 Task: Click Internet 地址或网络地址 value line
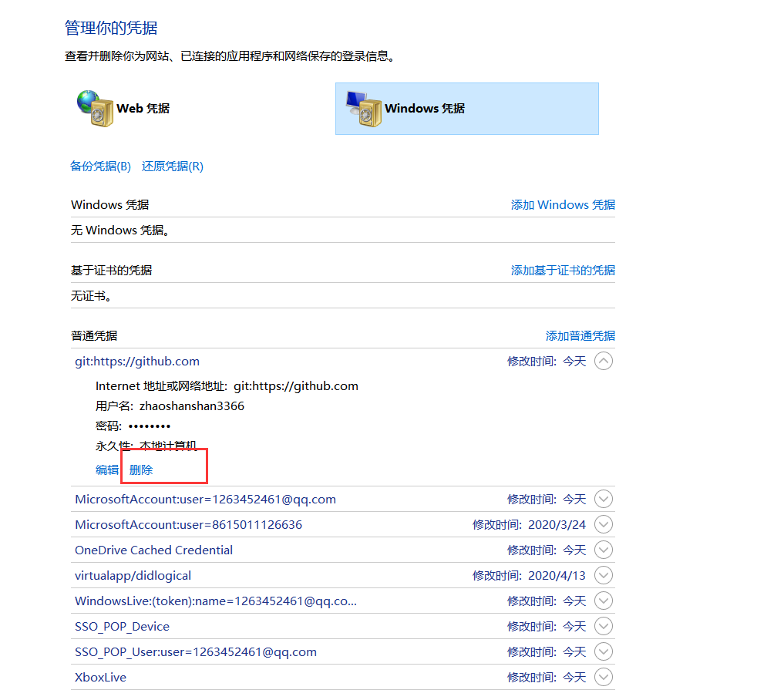pyautogui.click(x=227, y=386)
